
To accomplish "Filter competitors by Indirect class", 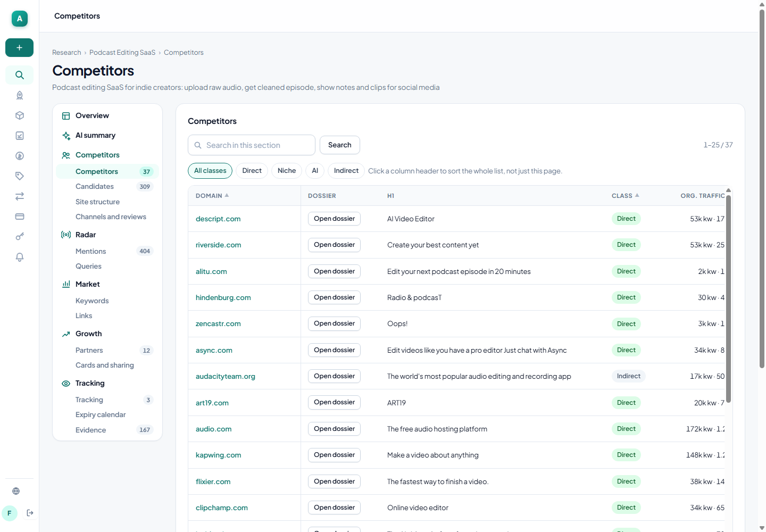I will pyautogui.click(x=346, y=171).
